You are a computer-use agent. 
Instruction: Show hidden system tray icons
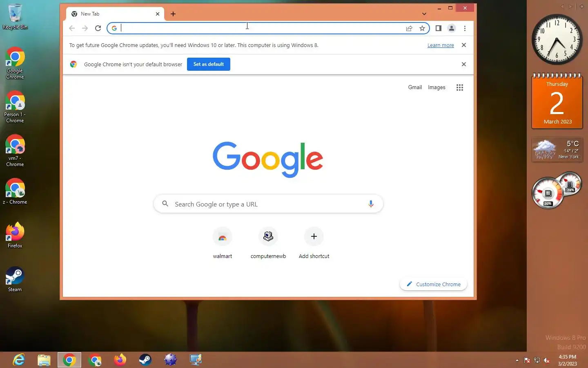pyautogui.click(x=517, y=360)
